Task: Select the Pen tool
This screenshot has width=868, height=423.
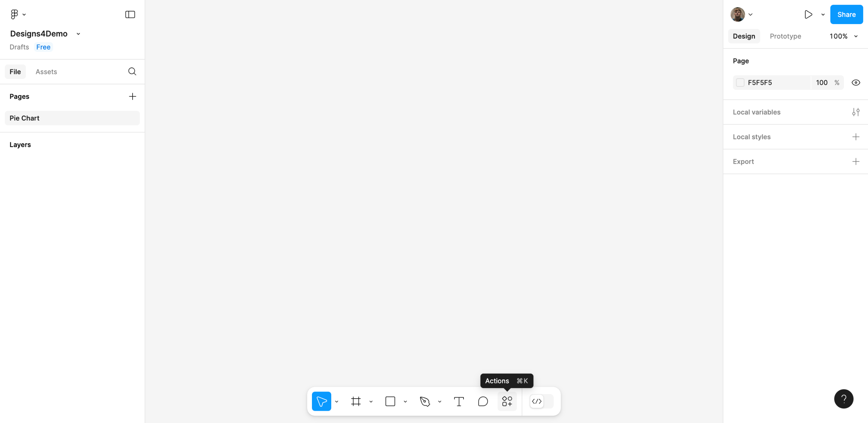Action: click(425, 401)
